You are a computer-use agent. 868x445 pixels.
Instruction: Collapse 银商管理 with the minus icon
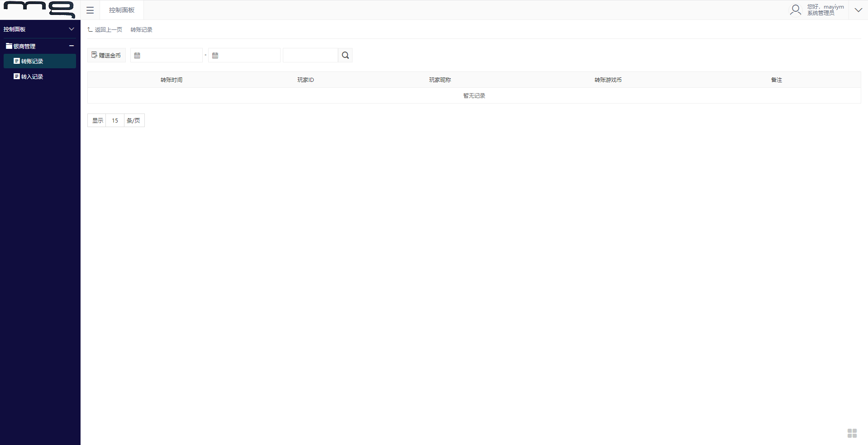click(72, 46)
